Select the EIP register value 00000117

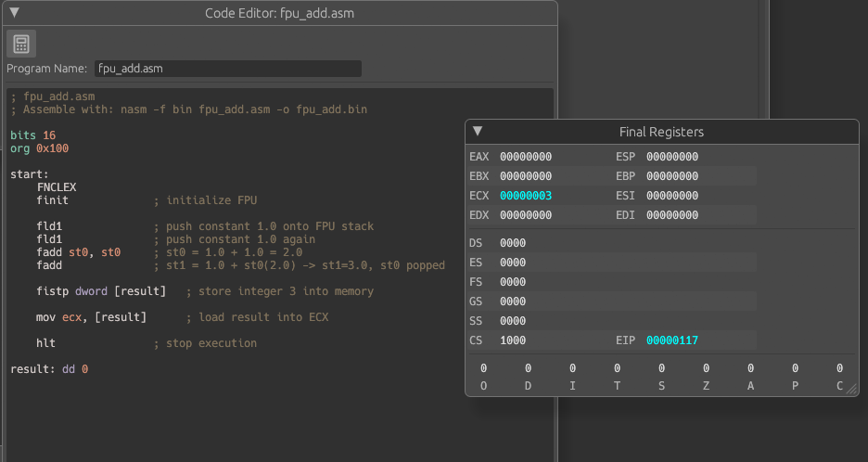[672, 340]
